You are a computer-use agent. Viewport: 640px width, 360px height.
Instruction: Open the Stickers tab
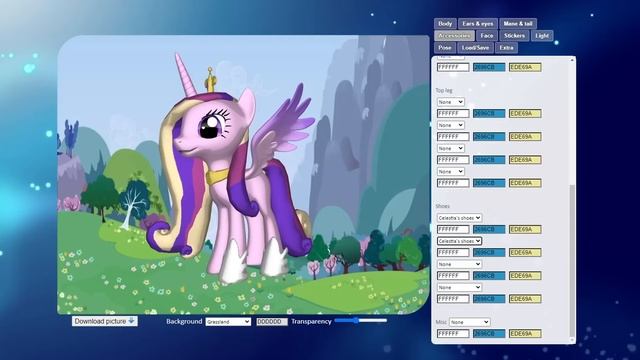514,36
